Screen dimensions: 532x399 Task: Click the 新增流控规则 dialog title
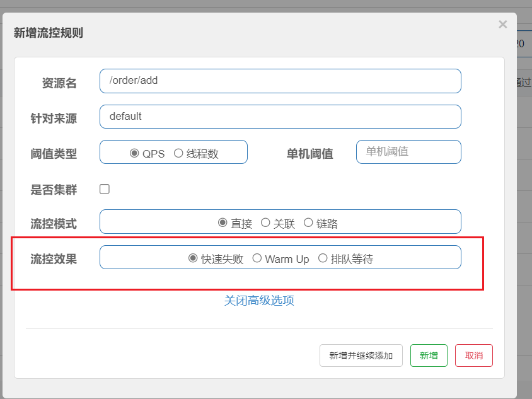[x=49, y=33]
